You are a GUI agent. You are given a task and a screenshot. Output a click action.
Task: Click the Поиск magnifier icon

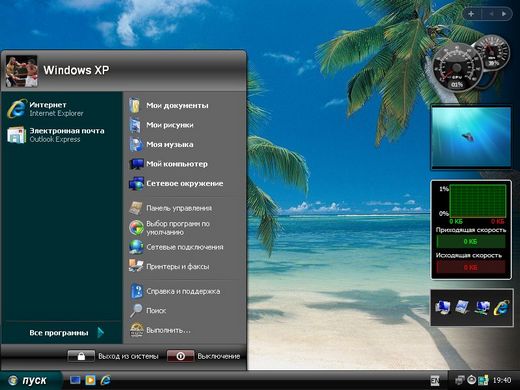point(136,310)
